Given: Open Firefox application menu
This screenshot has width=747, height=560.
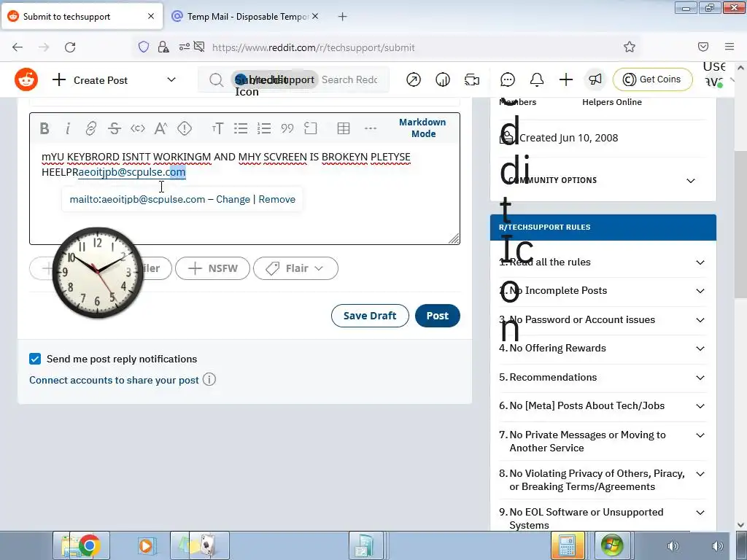Looking at the screenshot, I should pos(729,46).
